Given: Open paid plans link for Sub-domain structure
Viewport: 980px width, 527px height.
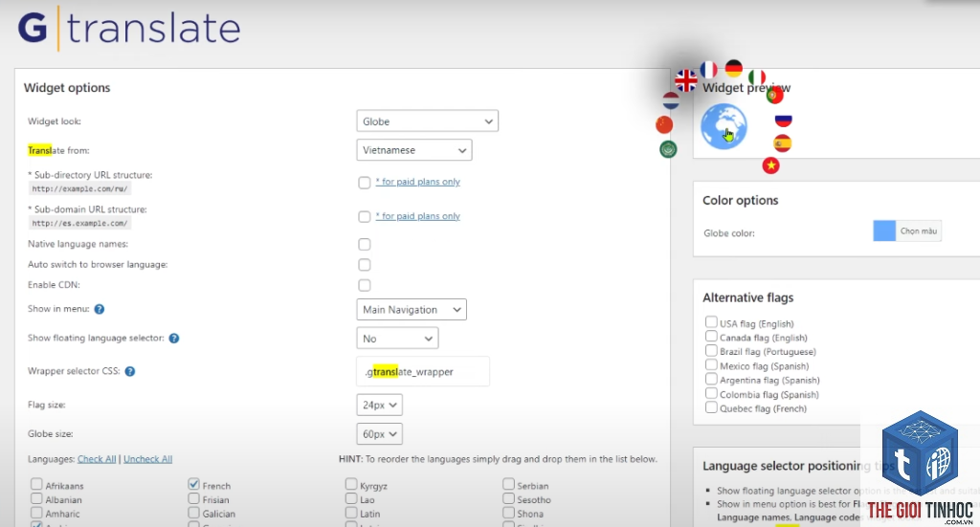Looking at the screenshot, I should click(x=417, y=216).
